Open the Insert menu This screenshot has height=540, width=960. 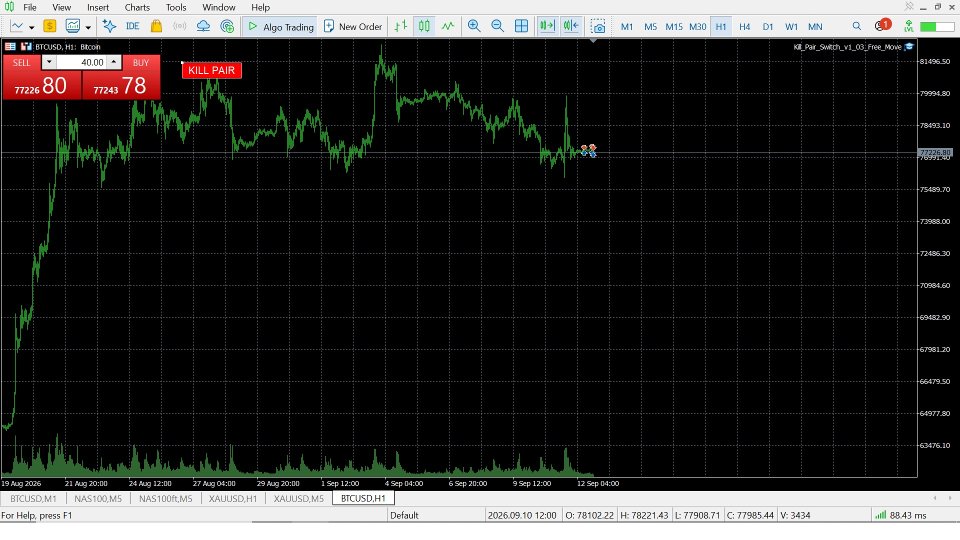point(98,7)
